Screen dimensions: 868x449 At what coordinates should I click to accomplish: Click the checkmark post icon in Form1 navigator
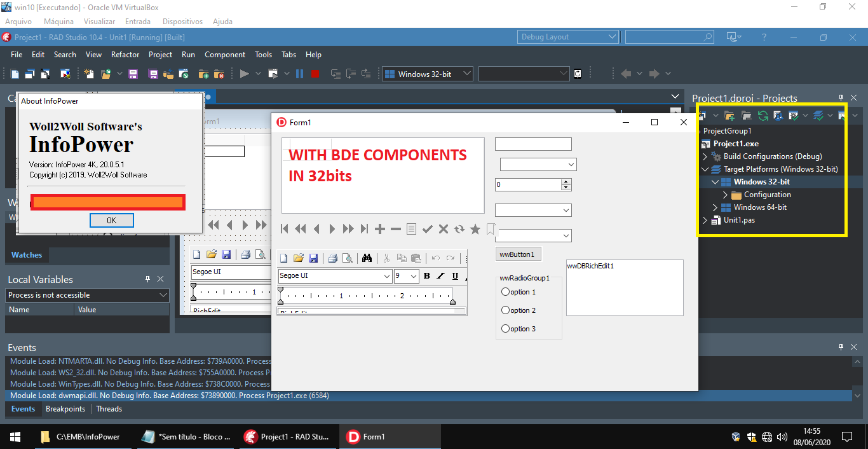tap(428, 229)
